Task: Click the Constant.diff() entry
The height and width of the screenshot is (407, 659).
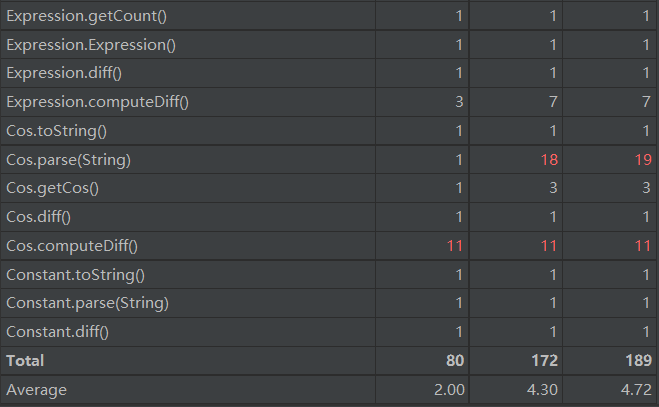Action: (x=57, y=331)
